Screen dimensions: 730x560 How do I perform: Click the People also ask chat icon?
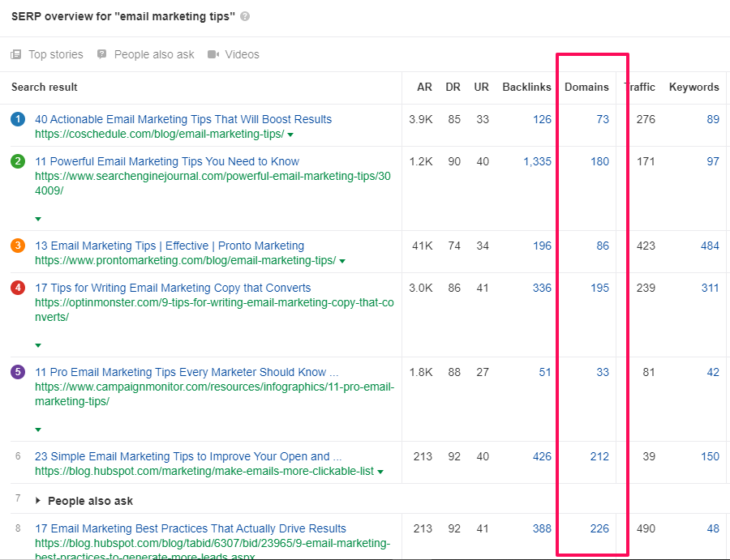click(x=101, y=54)
